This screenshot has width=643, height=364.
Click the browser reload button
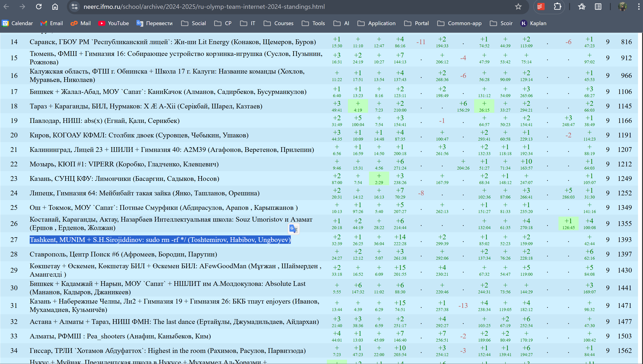click(x=39, y=7)
